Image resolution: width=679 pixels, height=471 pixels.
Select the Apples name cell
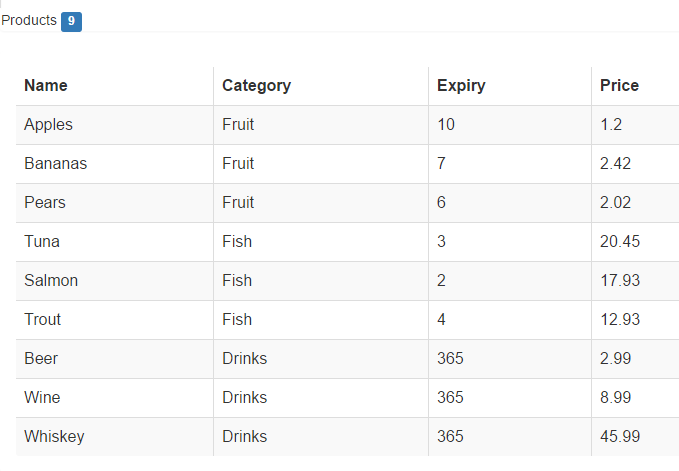(x=48, y=125)
